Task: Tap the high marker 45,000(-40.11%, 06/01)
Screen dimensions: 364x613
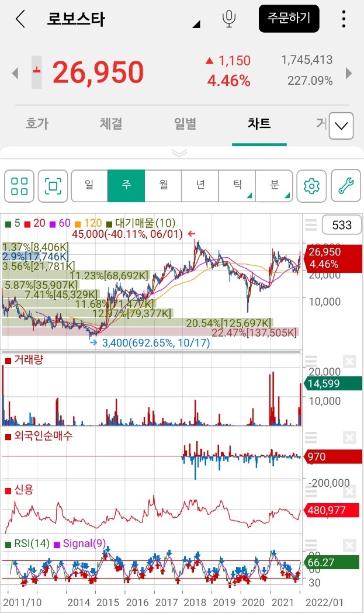Action: (x=133, y=234)
